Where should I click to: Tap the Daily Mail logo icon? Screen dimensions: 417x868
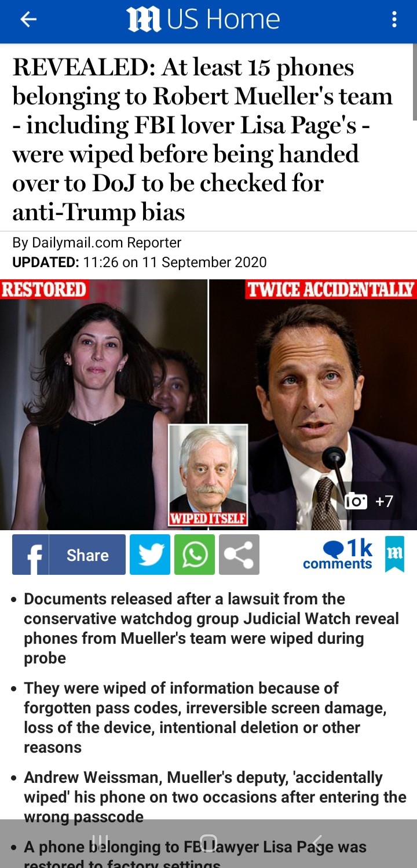(143, 20)
